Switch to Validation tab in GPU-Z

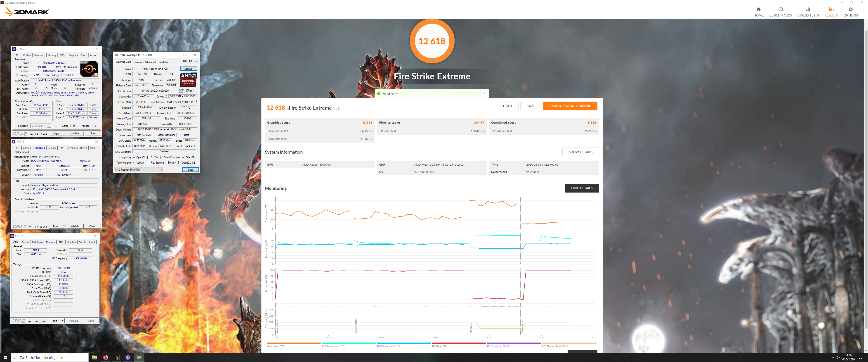click(164, 62)
